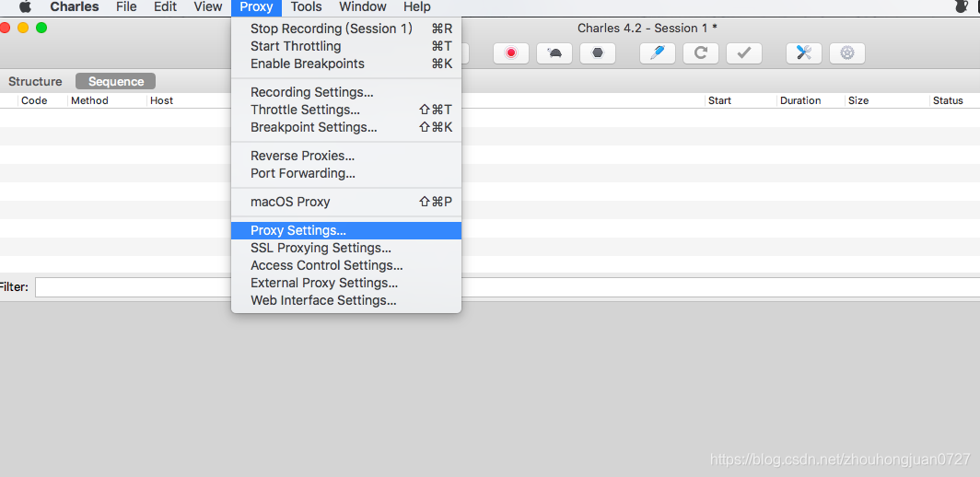This screenshot has width=980, height=477.
Task: Open the Tools wrench toolbar icon
Action: point(804,53)
